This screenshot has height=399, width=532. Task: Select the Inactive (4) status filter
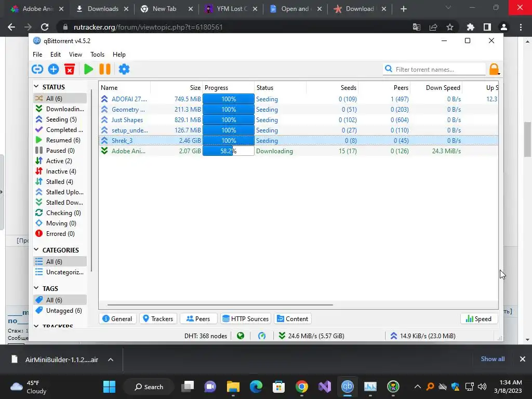click(60, 171)
